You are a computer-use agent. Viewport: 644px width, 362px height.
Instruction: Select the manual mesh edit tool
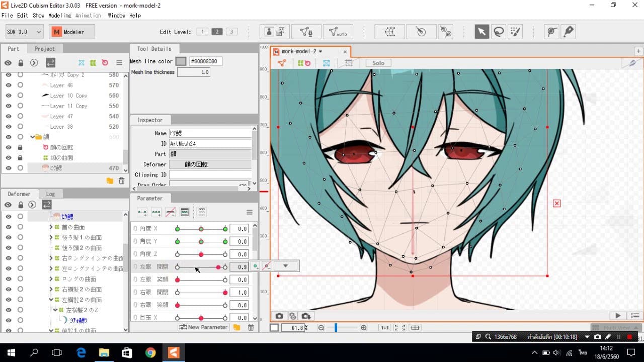306,32
